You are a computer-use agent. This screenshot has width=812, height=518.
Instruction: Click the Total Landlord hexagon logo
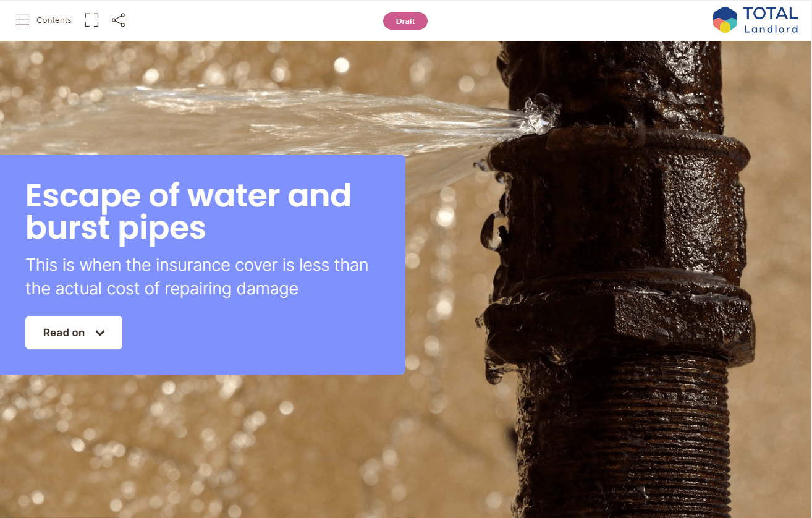click(x=725, y=20)
